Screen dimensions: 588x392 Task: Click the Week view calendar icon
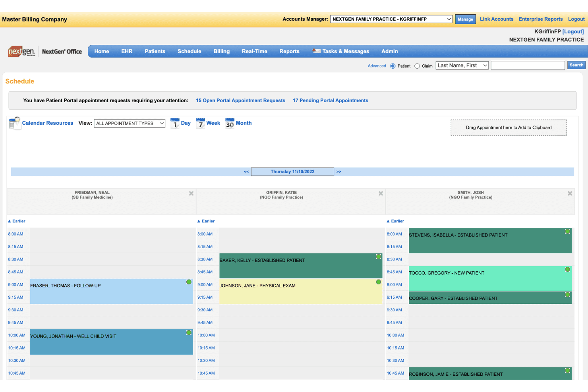200,124
